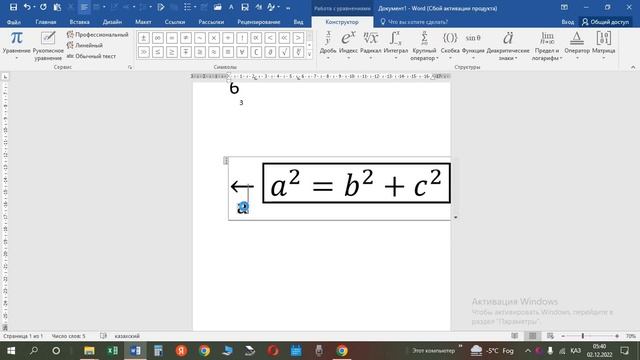
Task: Click the 'Что вы хотите сделать?' search box
Action: (414, 22)
